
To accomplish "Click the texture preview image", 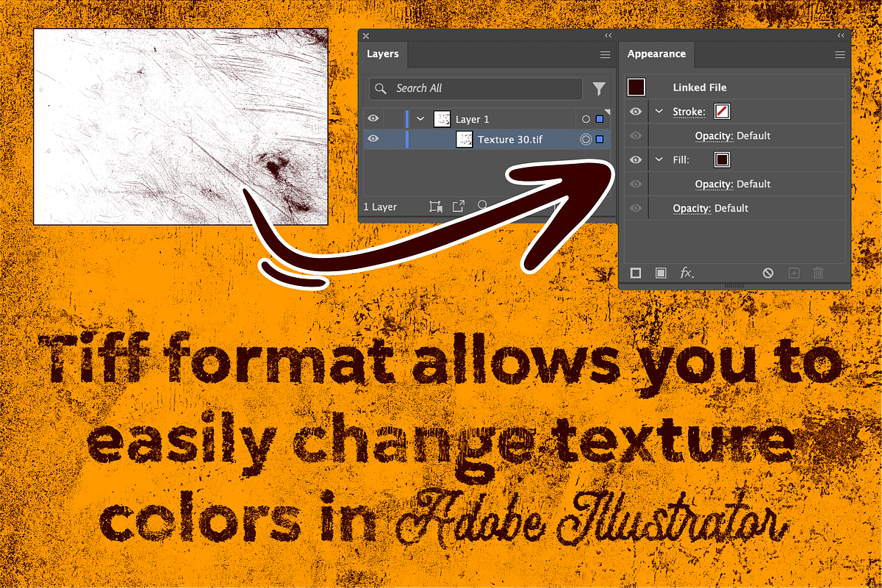I will (181, 126).
